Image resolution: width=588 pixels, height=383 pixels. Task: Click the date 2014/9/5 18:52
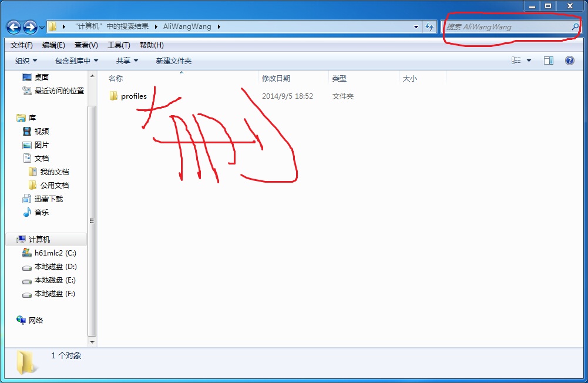tap(287, 96)
